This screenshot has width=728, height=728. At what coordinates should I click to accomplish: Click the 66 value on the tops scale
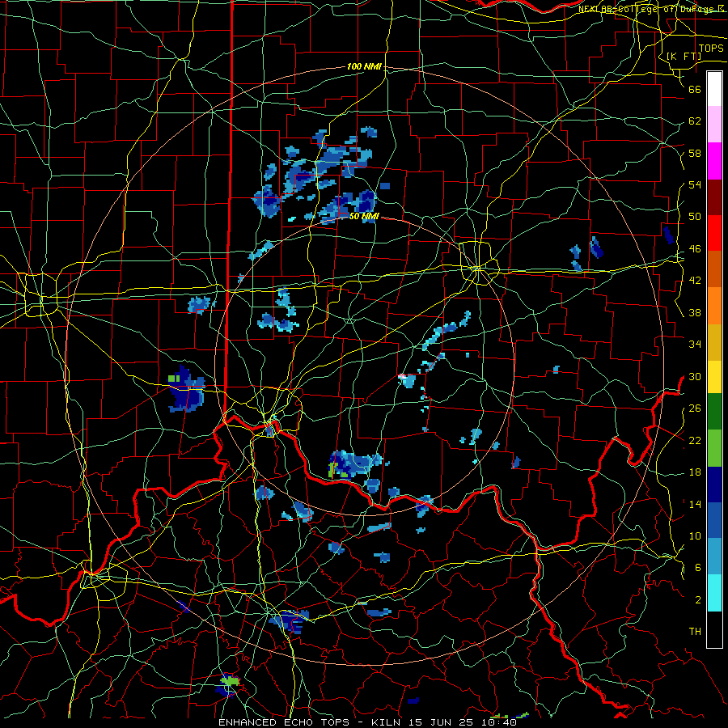pyautogui.click(x=695, y=90)
